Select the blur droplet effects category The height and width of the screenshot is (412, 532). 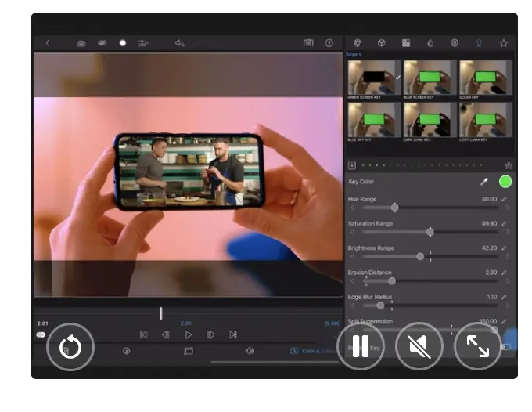pyautogui.click(x=430, y=43)
